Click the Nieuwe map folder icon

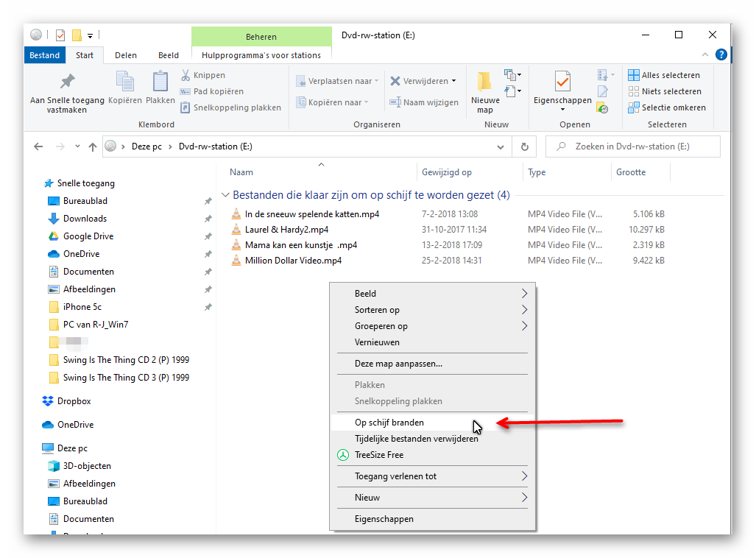click(x=484, y=81)
